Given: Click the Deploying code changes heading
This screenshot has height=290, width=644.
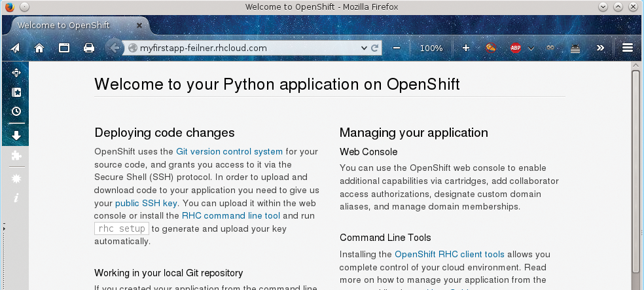Looking at the screenshot, I should (164, 133).
